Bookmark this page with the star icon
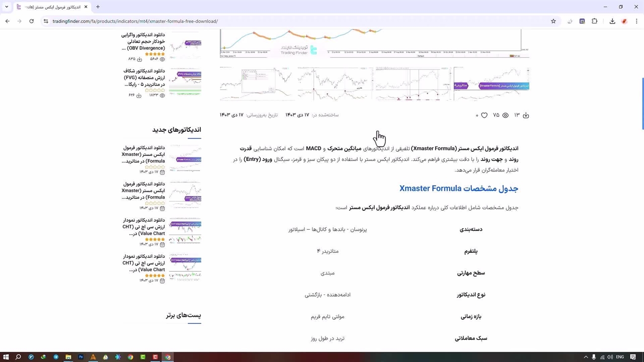This screenshot has width=644, height=362. coord(553,21)
